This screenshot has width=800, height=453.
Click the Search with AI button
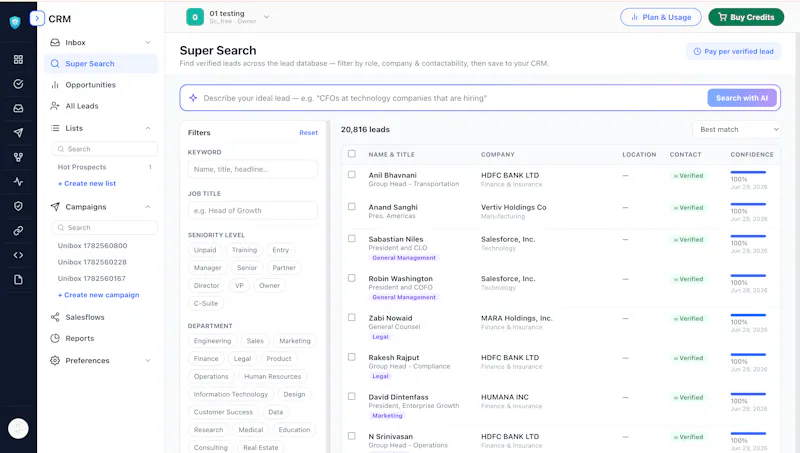coord(742,98)
